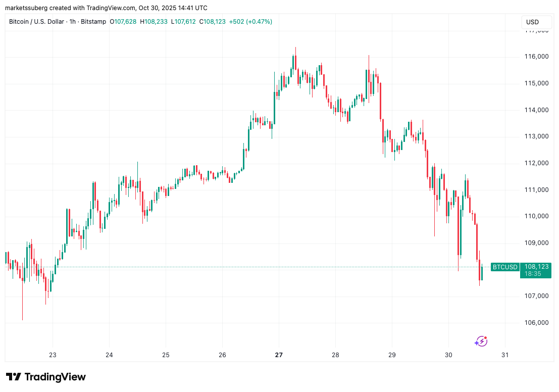Click the BTCUSD price label on price scale
The image size is (559, 392).
[x=504, y=267]
